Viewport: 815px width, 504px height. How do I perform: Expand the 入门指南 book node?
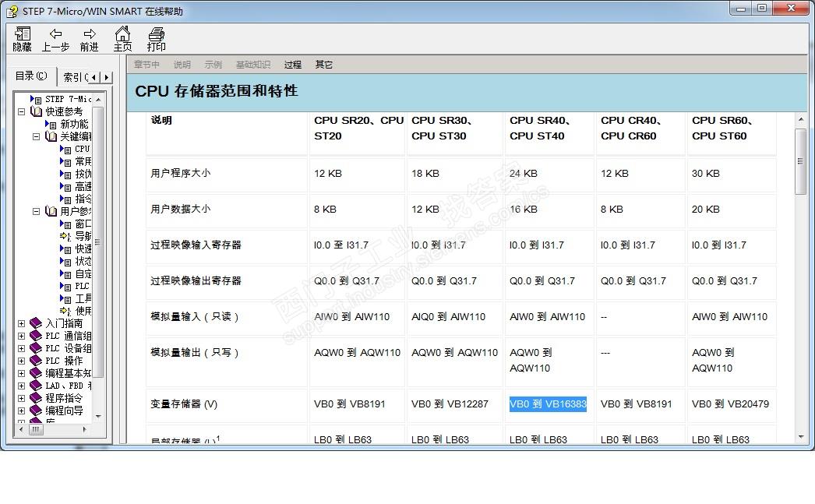point(21,323)
